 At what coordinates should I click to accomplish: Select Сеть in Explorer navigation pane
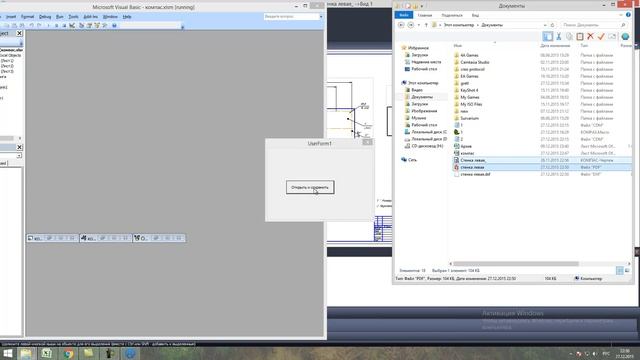coord(412,160)
